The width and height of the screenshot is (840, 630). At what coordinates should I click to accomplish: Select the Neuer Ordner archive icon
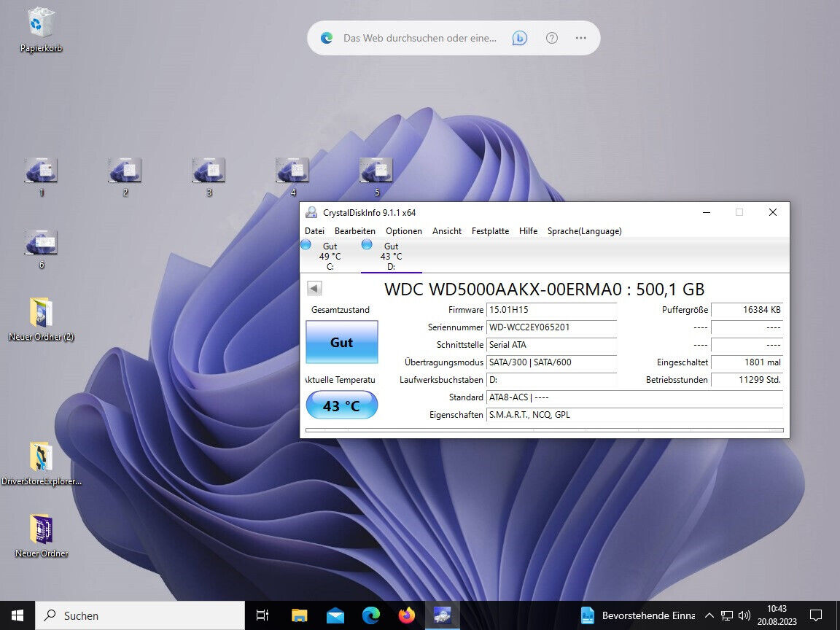[41, 536]
